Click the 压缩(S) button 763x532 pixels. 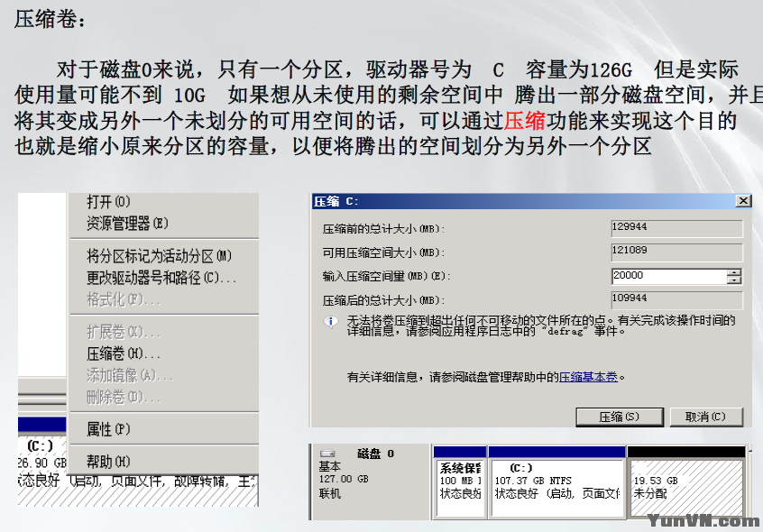tap(620, 417)
